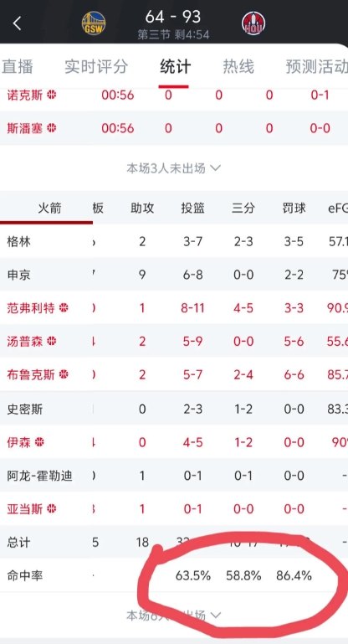The height and width of the screenshot is (644, 348).
Task: Open the Houston Rockets team logo
Action: [253, 23]
